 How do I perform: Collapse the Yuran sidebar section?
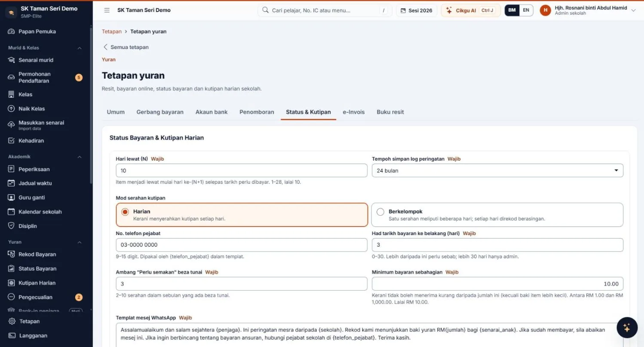coord(80,242)
